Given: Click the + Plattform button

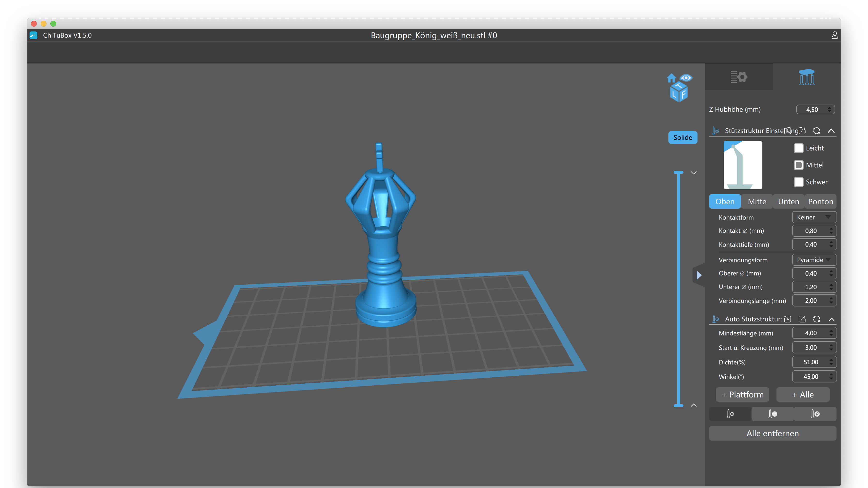Looking at the screenshot, I should (x=742, y=395).
